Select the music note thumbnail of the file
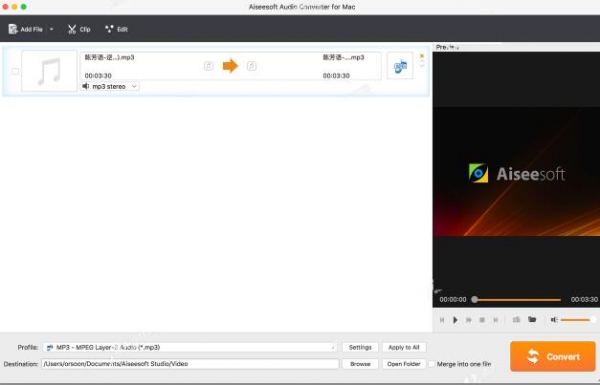The image size is (600, 385). click(x=49, y=71)
